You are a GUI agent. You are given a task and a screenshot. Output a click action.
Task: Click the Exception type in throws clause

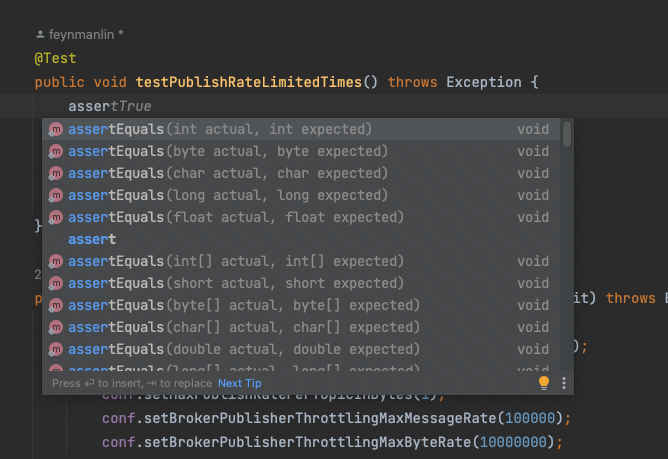(484, 82)
